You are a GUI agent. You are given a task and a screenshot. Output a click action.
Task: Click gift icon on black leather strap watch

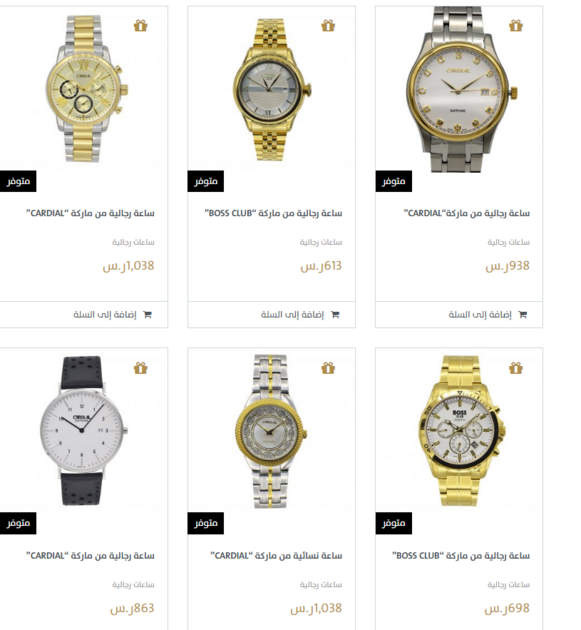coord(141,368)
